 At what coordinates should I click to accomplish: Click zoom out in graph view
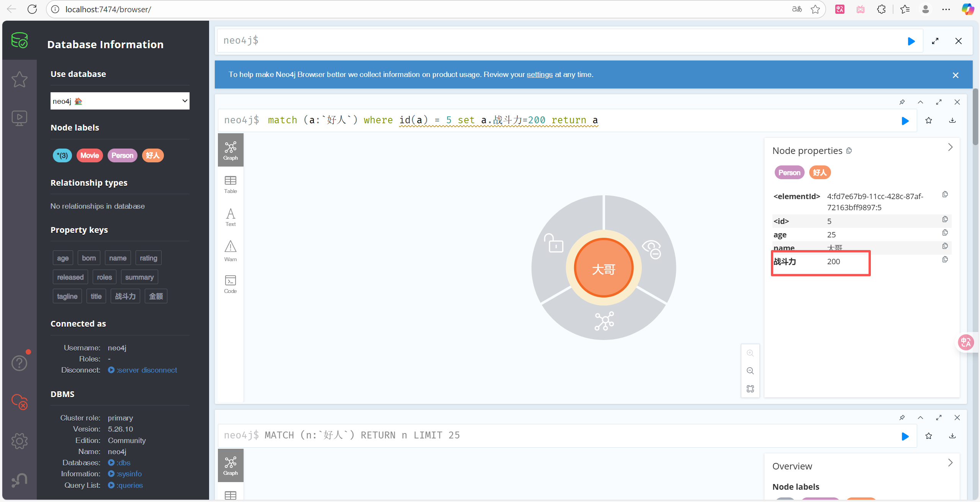(750, 371)
